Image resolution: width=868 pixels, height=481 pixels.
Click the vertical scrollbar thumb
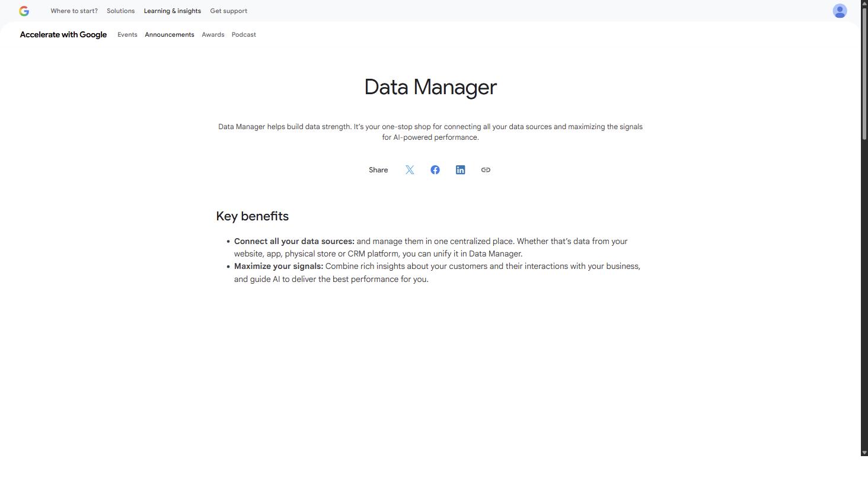[x=864, y=74]
